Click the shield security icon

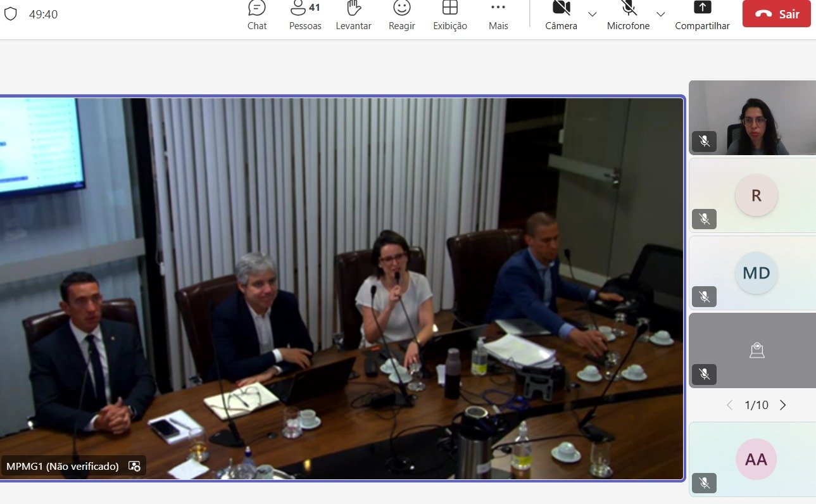click(x=11, y=14)
